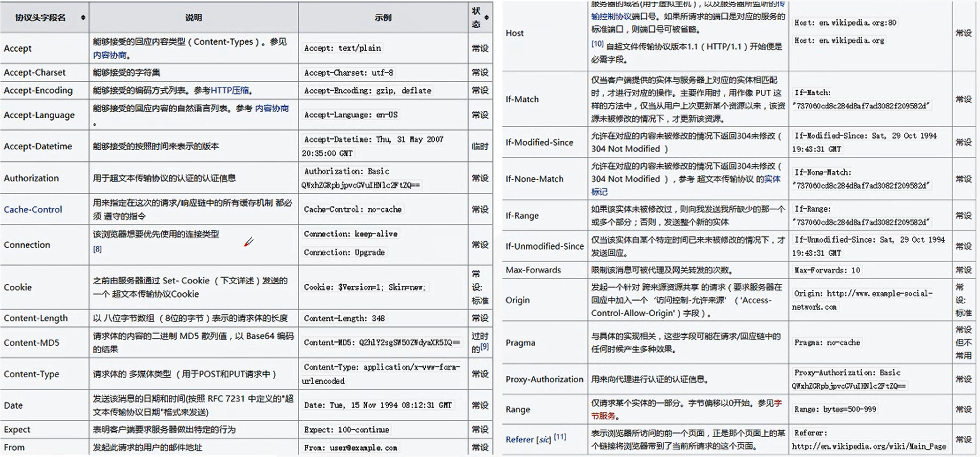Follow the Cache-Control header link
980x457 pixels.
click(x=33, y=209)
